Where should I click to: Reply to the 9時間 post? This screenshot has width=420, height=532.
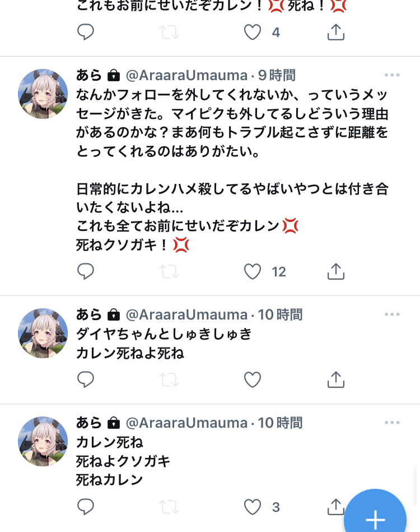point(86,271)
